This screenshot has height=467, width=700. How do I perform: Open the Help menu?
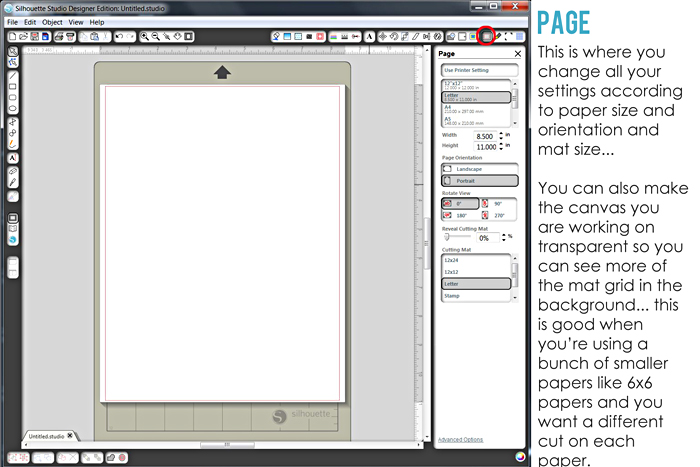pyautogui.click(x=97, y=22)
